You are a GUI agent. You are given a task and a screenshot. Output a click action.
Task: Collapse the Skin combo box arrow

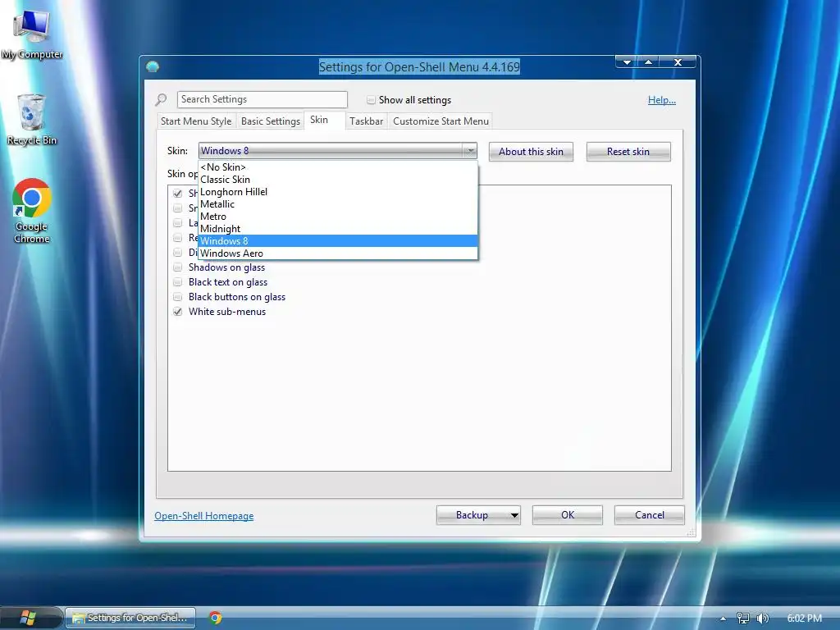coord(470,151)
